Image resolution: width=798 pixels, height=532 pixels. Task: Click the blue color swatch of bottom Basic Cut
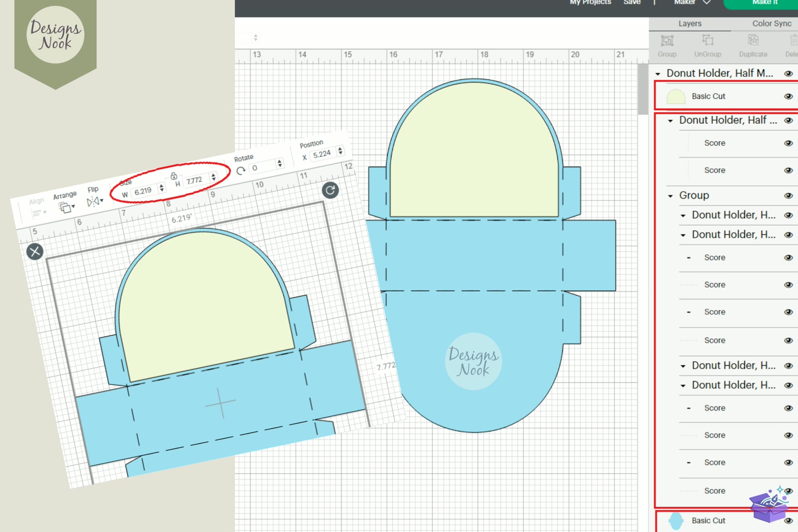tap(676, 521)
